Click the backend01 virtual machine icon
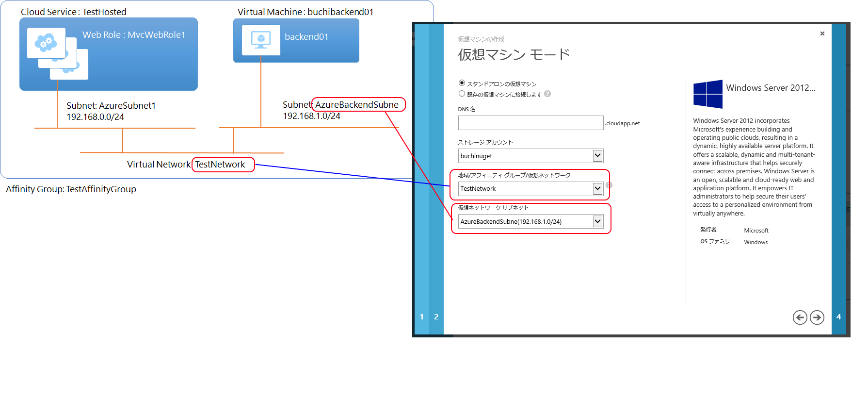The width and height of the screenshot is (868, 400). 261,40
